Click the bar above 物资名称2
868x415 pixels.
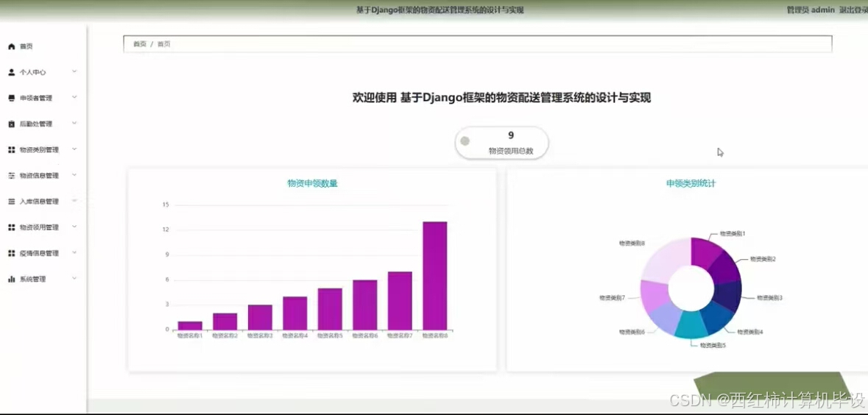tap(225, 322)
